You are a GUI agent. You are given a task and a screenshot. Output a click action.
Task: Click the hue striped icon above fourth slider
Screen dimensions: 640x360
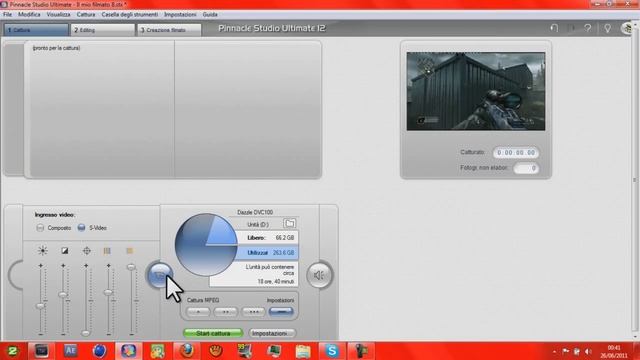point(107,251)
